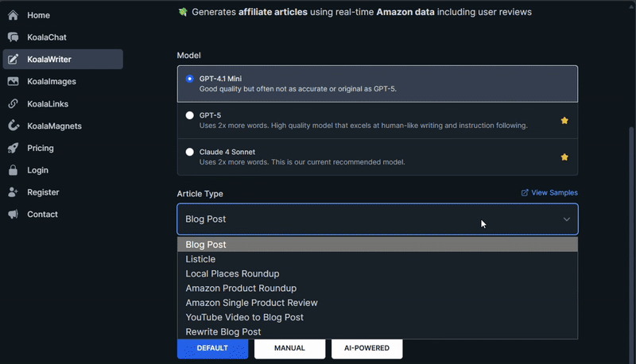The width and height of the screenshot is (636, 364).
Task: Click the Contact megaphone icon
Action: tap(13, 215)
